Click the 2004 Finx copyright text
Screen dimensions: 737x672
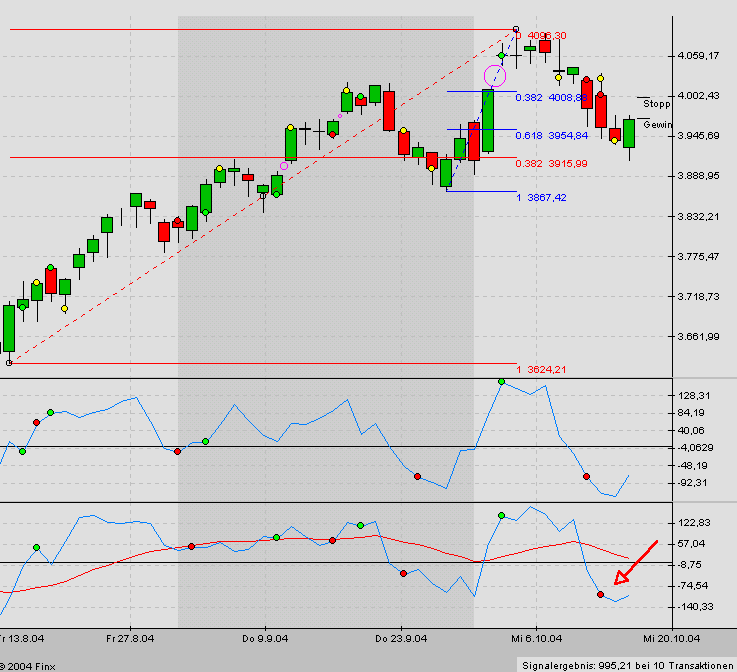coord(28,666)
